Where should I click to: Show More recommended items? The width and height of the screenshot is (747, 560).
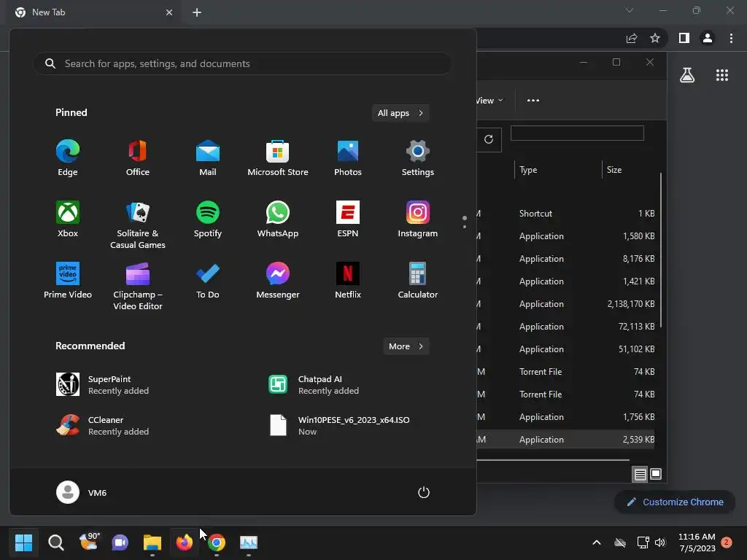point(406,346)
